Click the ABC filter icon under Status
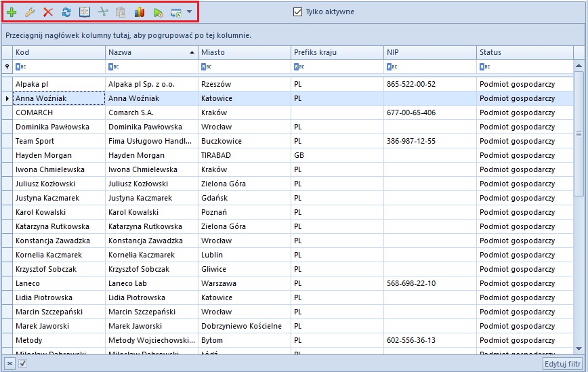The image size is (588, 372). point(484,67)
